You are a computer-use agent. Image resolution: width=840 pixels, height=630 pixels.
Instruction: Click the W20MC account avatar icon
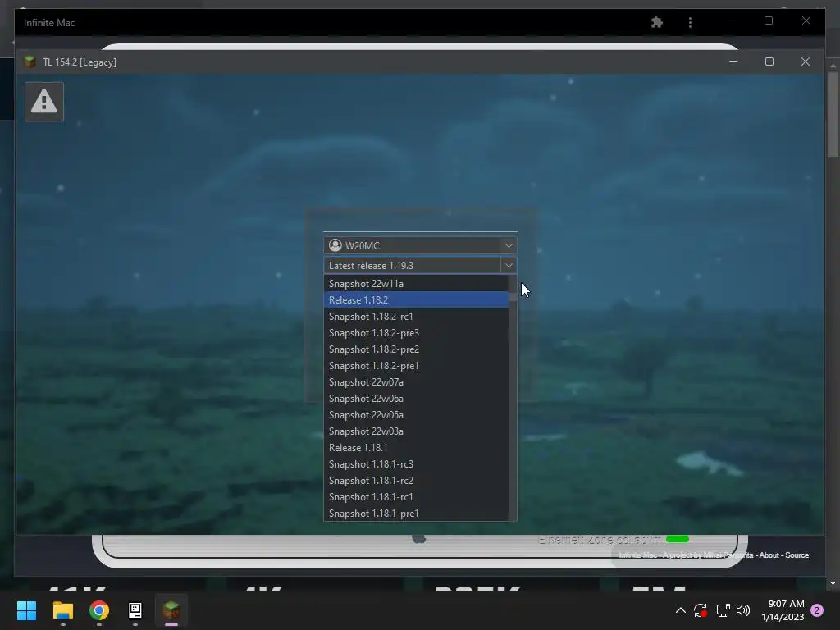pyautogui.click(x=336, y=245)
